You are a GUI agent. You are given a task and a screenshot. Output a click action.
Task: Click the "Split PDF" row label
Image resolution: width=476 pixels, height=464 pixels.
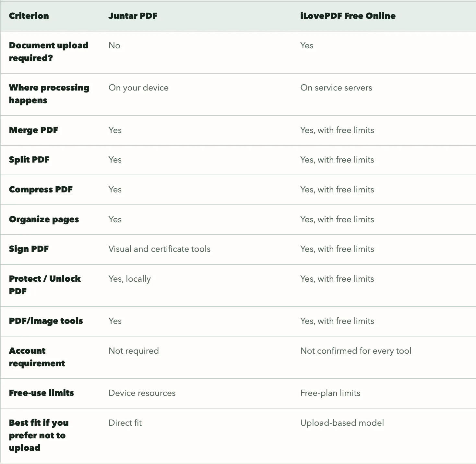coord(29,160)
